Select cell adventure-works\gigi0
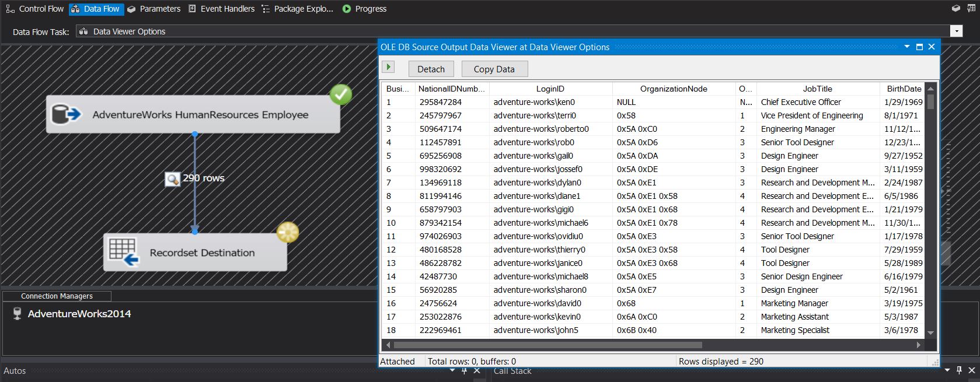980x382 pixels. 550,209
